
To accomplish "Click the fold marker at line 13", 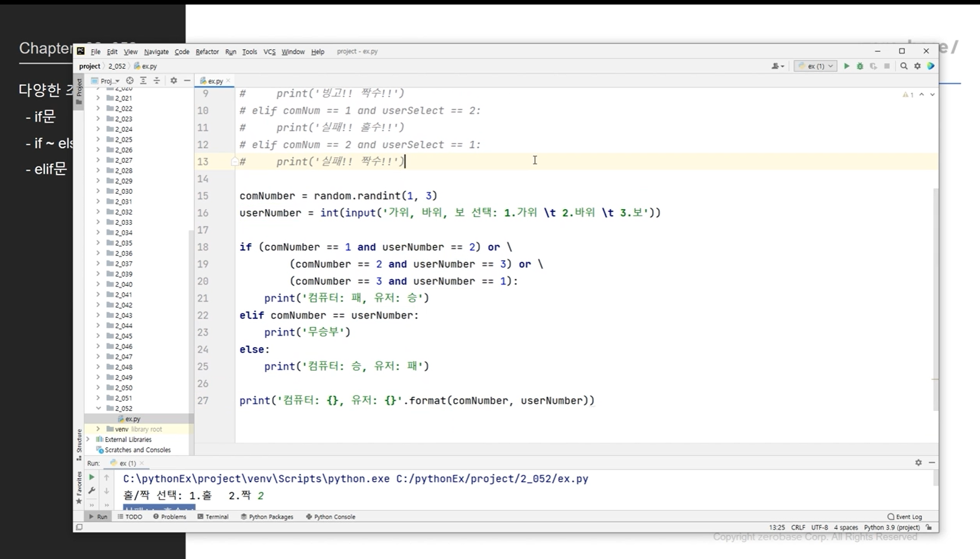I will 235,162.
